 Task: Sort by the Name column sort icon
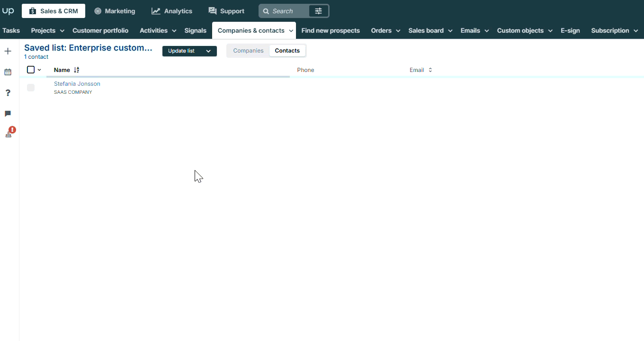(77, 70)
